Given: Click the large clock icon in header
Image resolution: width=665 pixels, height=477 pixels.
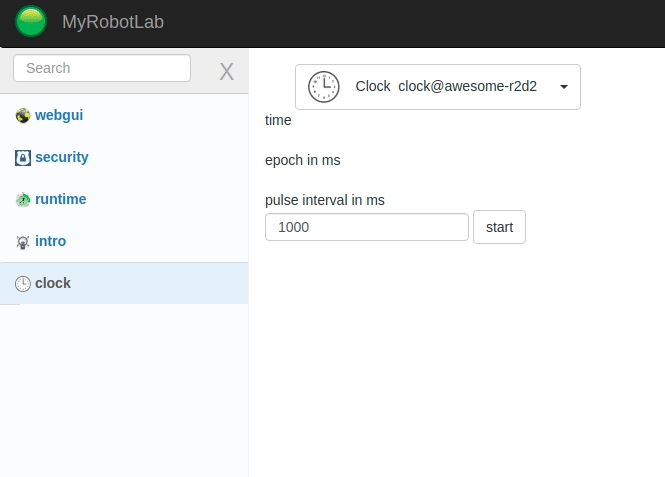Looking at the screenshot, I should point(324,87).
